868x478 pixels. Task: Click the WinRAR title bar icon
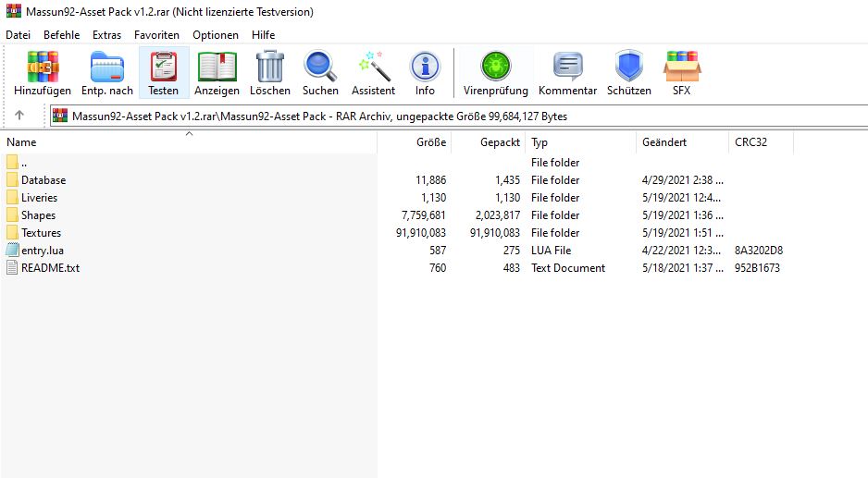coord(14,11)
